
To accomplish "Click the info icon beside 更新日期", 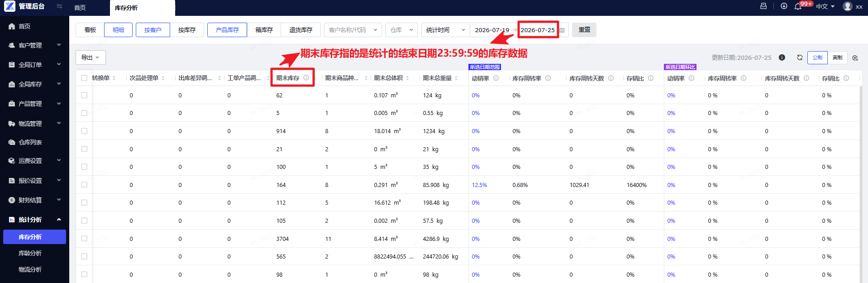I will point(782,58).
